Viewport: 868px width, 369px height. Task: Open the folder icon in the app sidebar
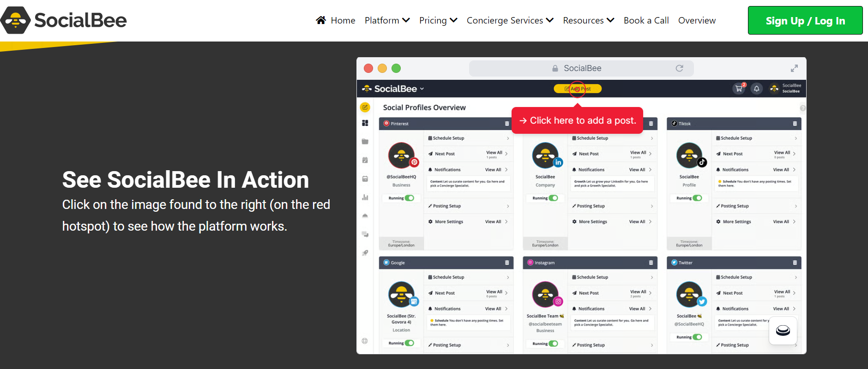click(365, 142)
